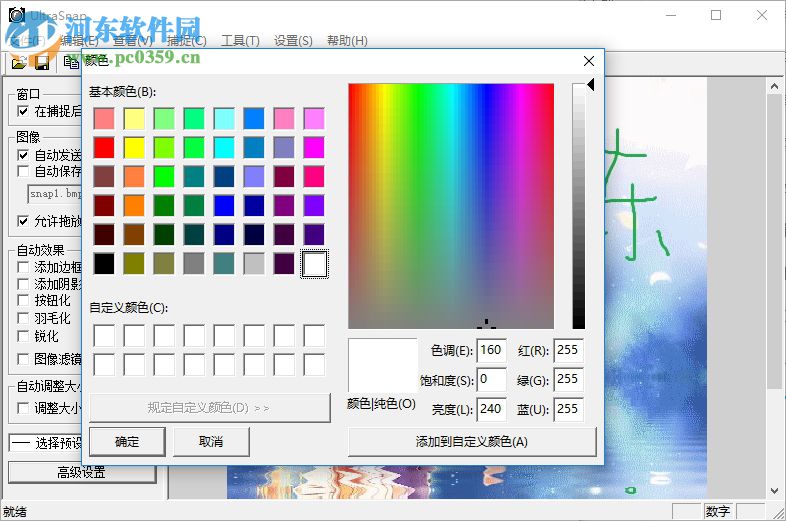Click 添加到自定义颜色(A) button
Screen dimensions: 786x521
coord(472,442)
